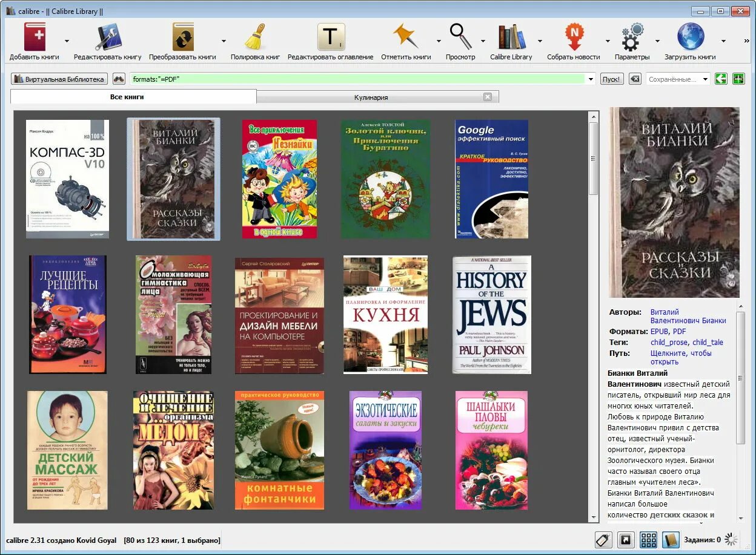756x555 pixels.
Task: Click the Calibre Library bookshelf icon
Action: 511,38
